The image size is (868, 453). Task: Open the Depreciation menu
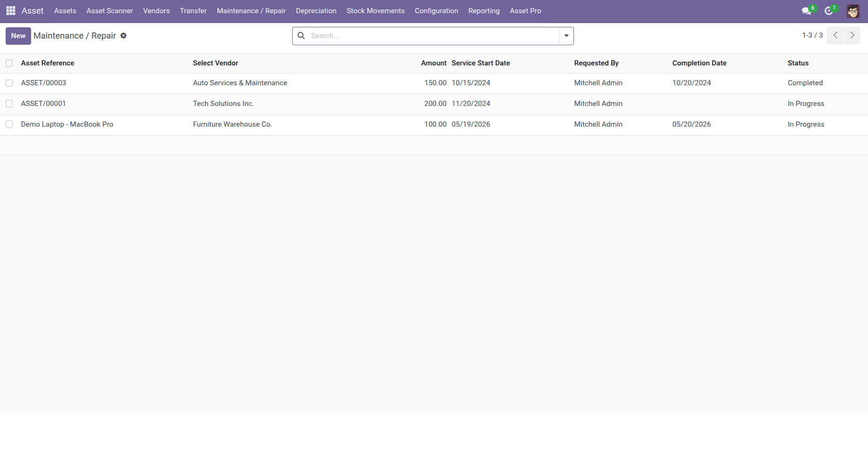pyautogui.click(x=316, y=11)
